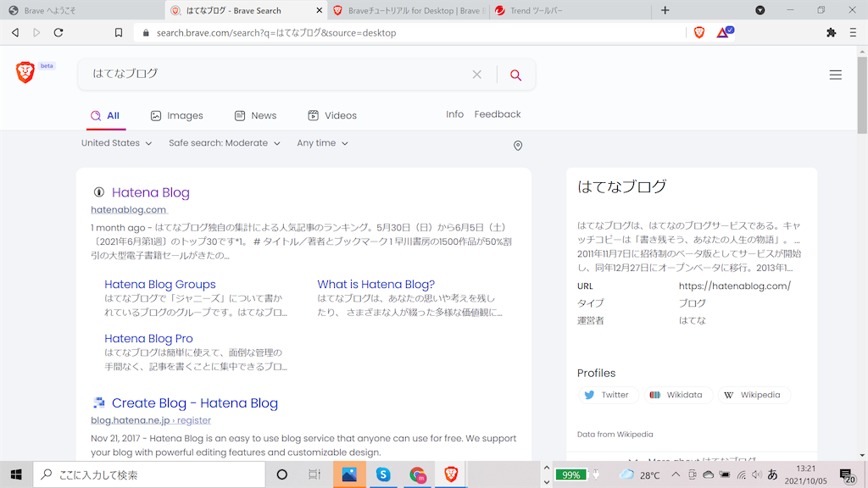This screenshot has width=868, height=488.
Task: Bookmark this page using bookmark icon
Action: pyautogui.click(x=119, y=33)
